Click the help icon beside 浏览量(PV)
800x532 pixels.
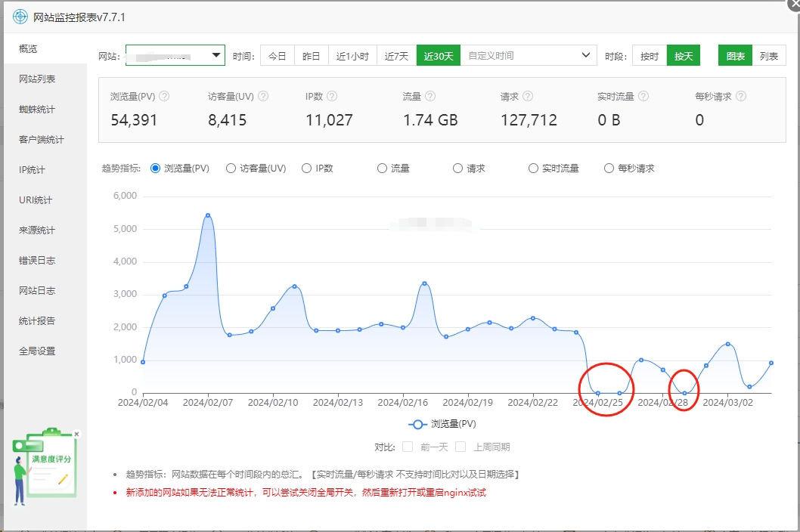(x=164, y=97)
